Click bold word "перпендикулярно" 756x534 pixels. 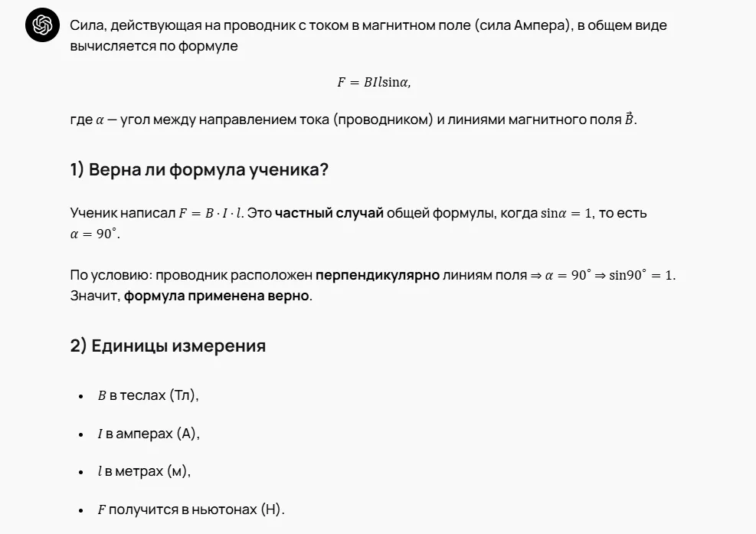pos(378,275)
